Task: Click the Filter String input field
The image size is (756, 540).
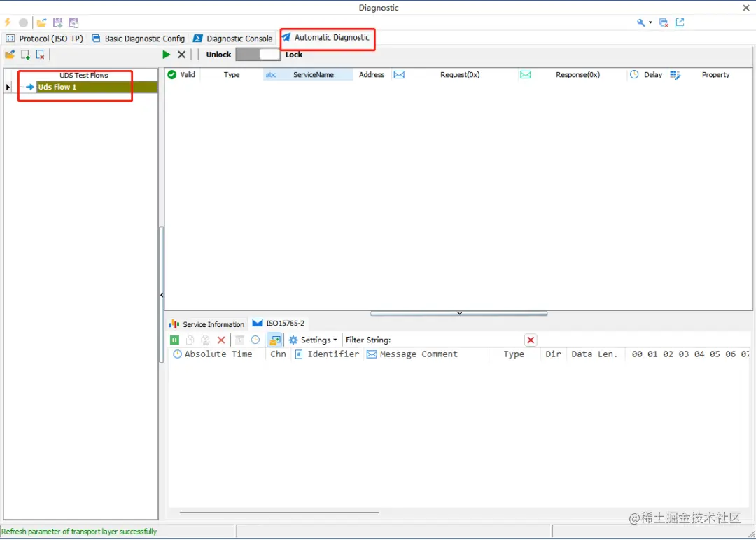Action: point(457,340)
